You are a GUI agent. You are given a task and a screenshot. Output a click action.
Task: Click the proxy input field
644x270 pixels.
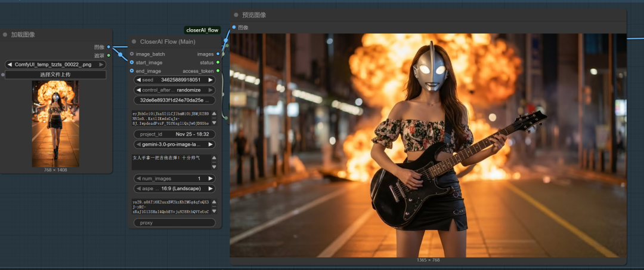[x=174, y=222]
